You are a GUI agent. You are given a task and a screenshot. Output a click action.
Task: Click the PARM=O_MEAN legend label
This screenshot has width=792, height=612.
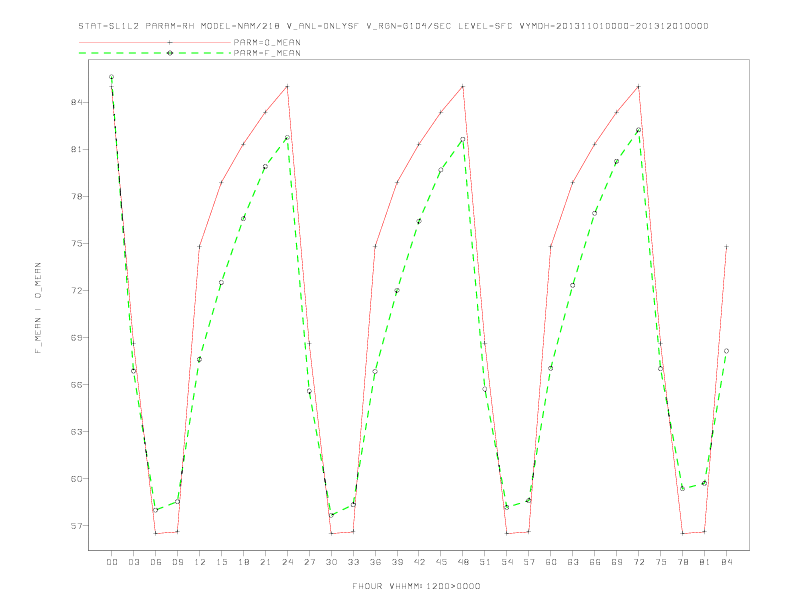tap(267, 42)
